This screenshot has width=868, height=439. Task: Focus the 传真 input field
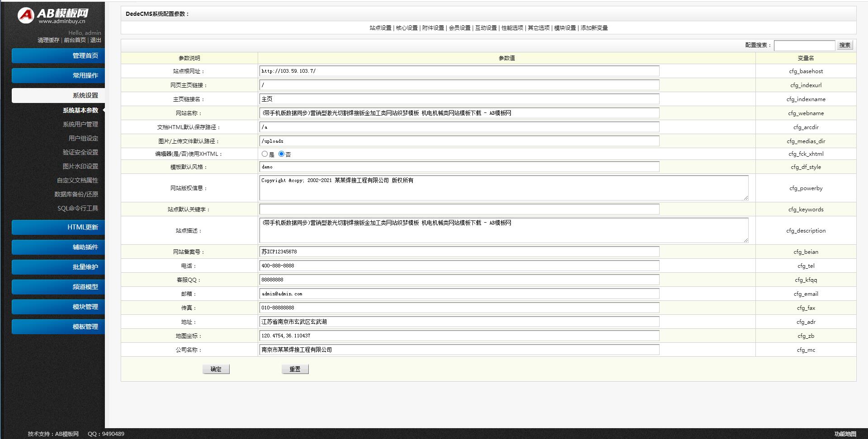coord(459,308)
